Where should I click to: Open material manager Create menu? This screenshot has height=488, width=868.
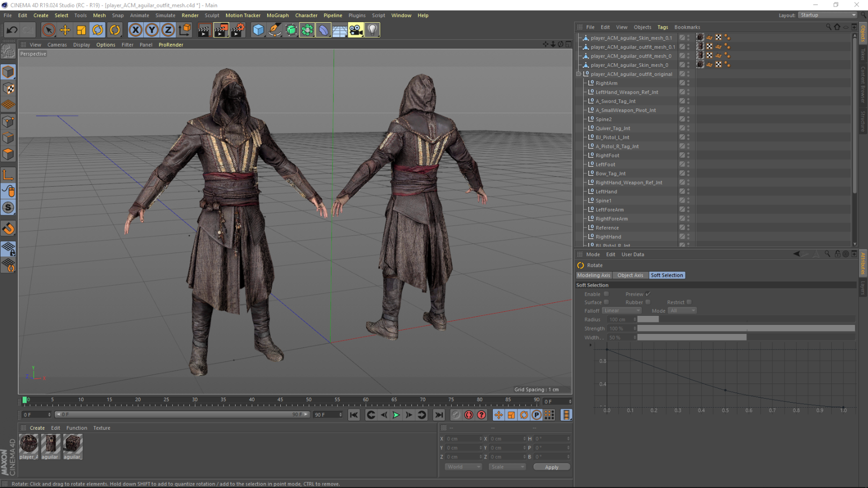point(37,428)
